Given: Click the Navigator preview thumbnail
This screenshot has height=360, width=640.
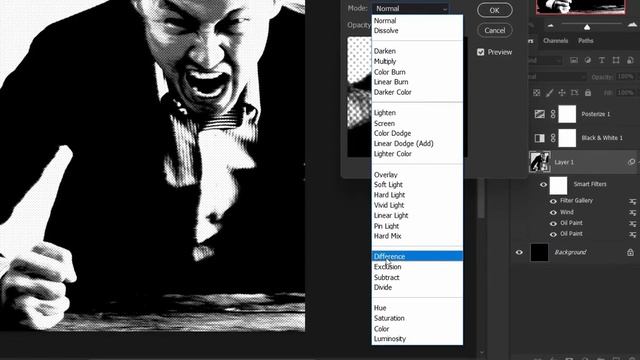Looking at the screenshot, I should tap(580, 7).
